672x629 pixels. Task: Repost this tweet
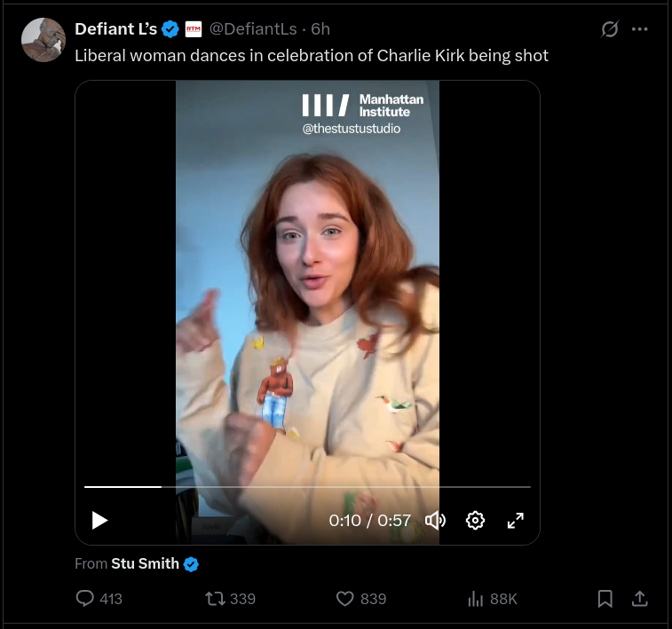(215, 599)
